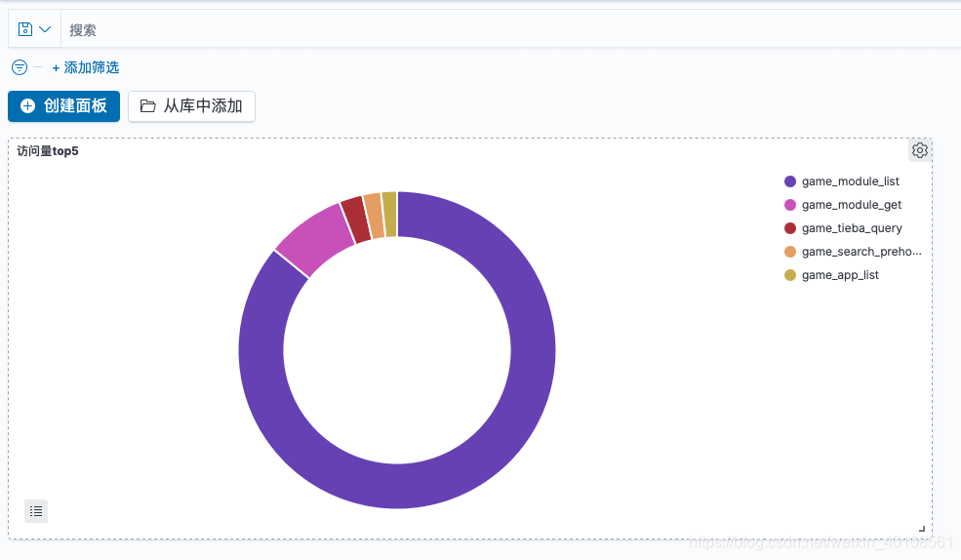This screenshot has height=560, width=961.
Task: Click the pink game_module_get donut slice
Action: point(316,238)
